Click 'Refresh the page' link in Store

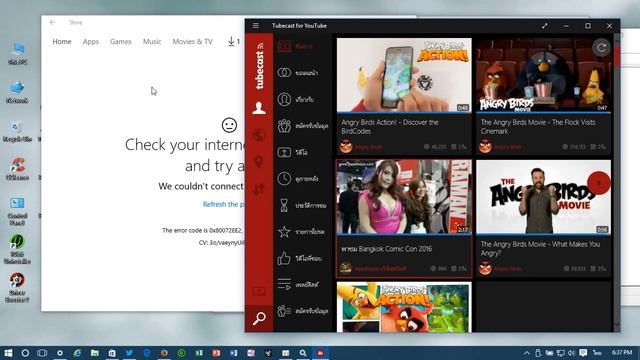[223, 204]
